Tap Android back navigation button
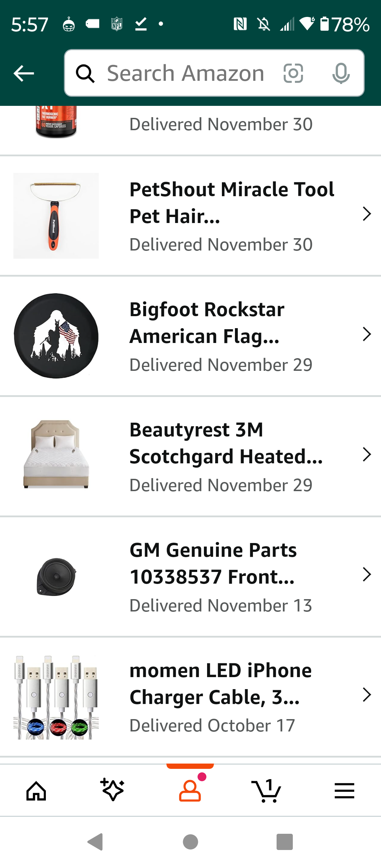Image resolution: width=381 pixels, height=868 pixels. (95, 842)
